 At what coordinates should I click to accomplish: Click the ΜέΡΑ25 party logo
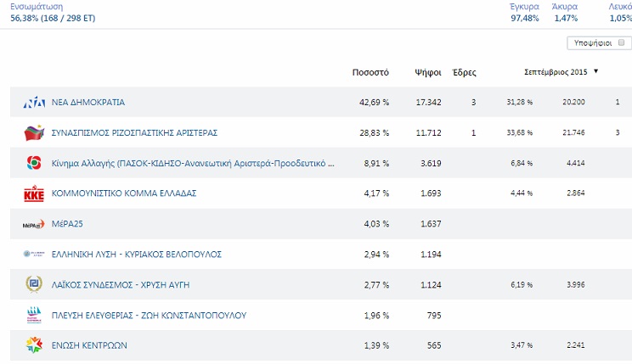[34, 224]
